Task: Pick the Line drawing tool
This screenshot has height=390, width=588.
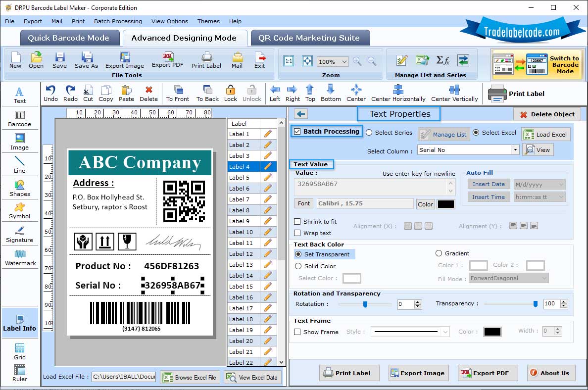Action: click(x=19, y=165)
